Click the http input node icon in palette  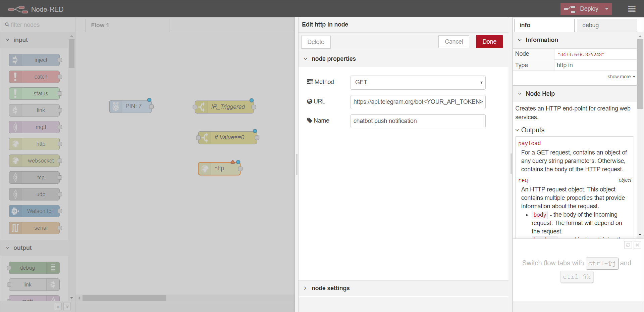pos(15,144)
